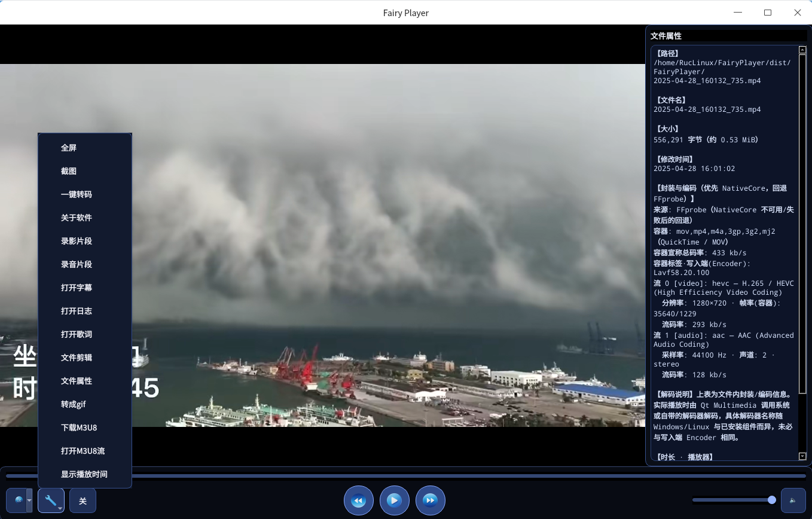Select 转成gif menu entry

[85, 404]
